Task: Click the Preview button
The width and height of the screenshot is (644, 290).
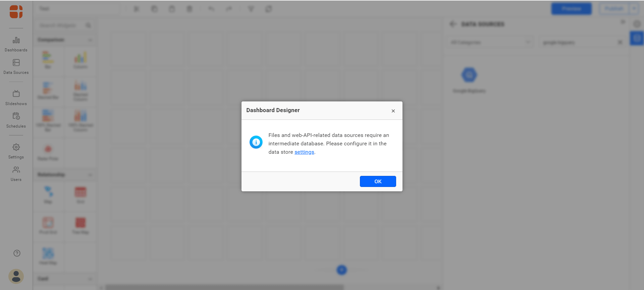Action: click(x=572, y=9)
